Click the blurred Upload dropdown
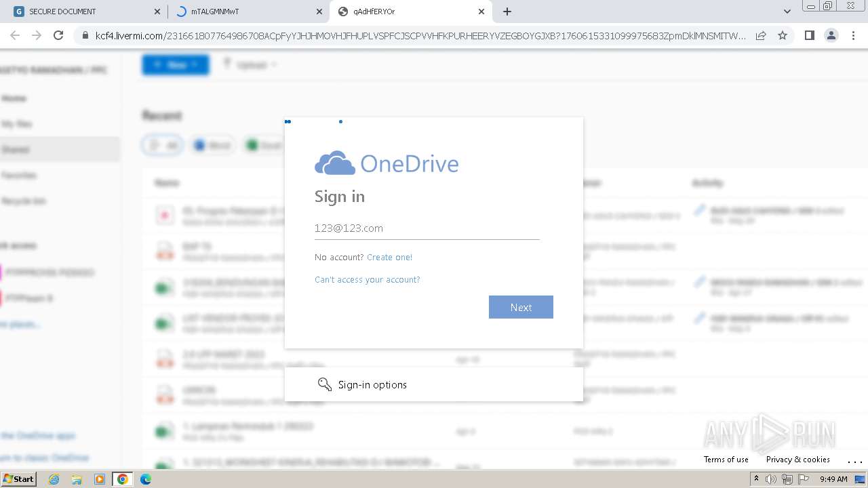Viewport: 868px width, 488px height. click(x=250, y=64)
